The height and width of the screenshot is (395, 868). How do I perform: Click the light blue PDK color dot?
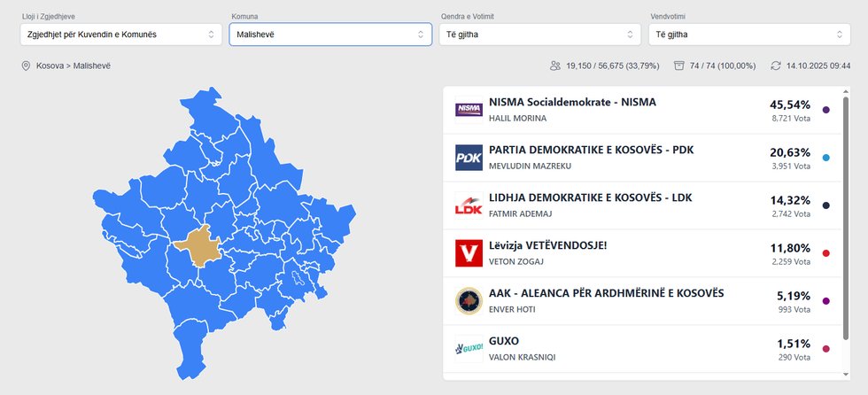[x=826, y=158]
